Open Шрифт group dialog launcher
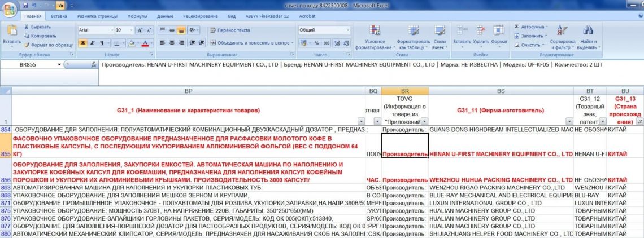 (x=153, y=55)
